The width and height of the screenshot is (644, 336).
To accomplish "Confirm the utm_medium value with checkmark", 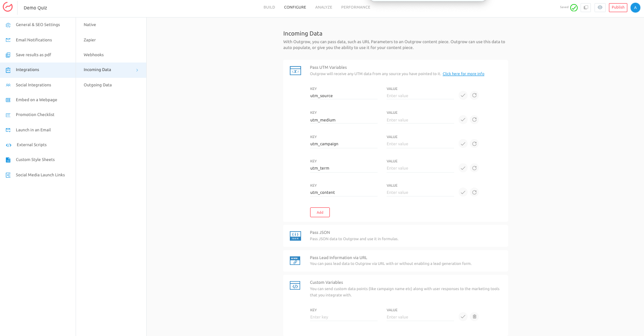I will point(463,120).
